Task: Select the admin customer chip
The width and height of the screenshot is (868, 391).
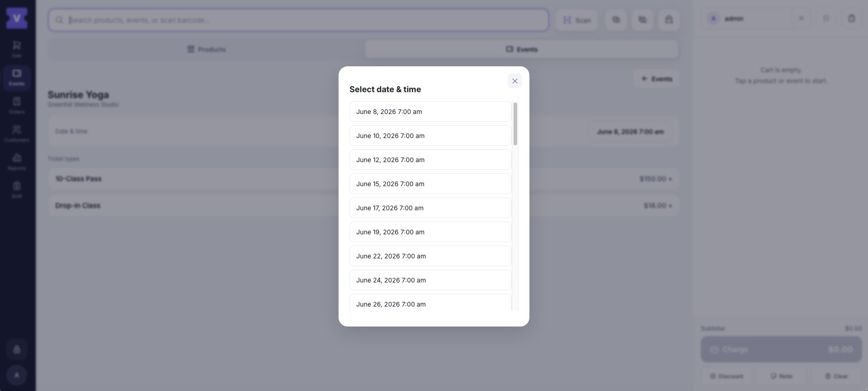Action: click(x=748, y=19)
